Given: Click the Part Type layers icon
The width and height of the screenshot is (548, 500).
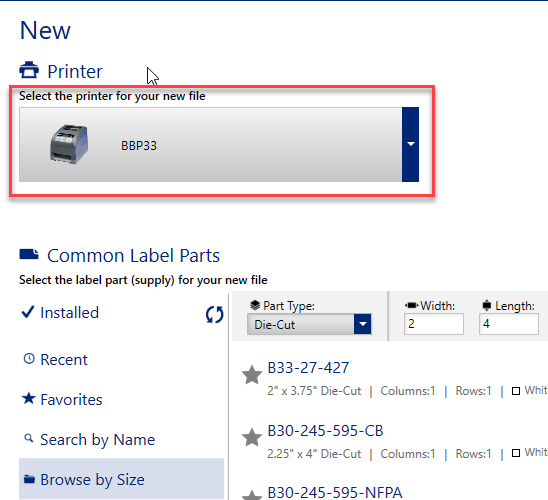Looking at the screenshot, I should pos(255,305).
